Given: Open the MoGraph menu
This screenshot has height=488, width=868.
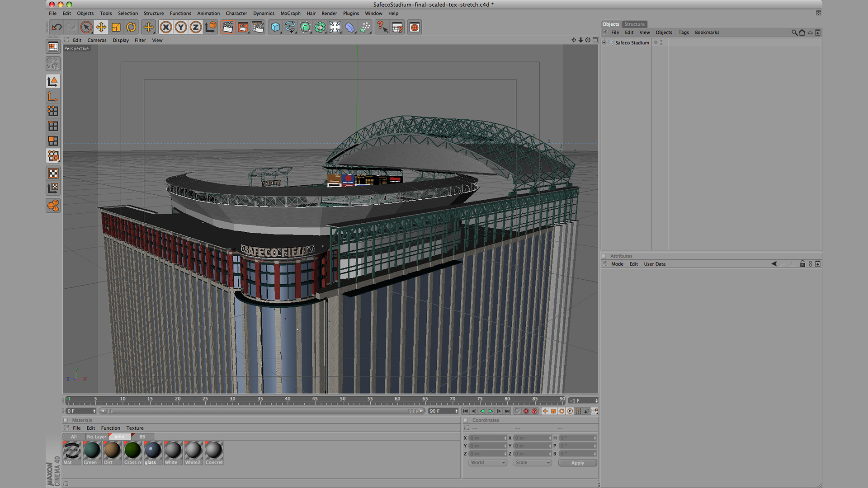Looking at the screenshot, I should click(x=290, y=14).
